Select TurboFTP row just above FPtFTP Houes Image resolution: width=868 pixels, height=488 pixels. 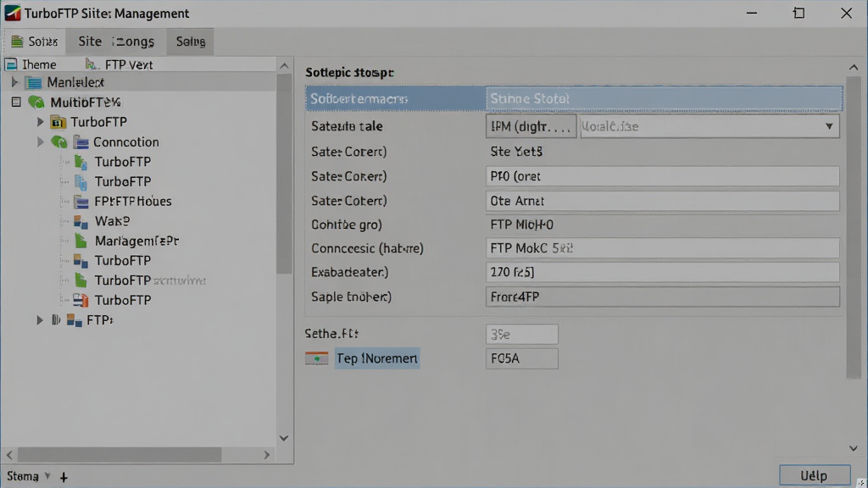pyautogui.click(x=122, y=181)
